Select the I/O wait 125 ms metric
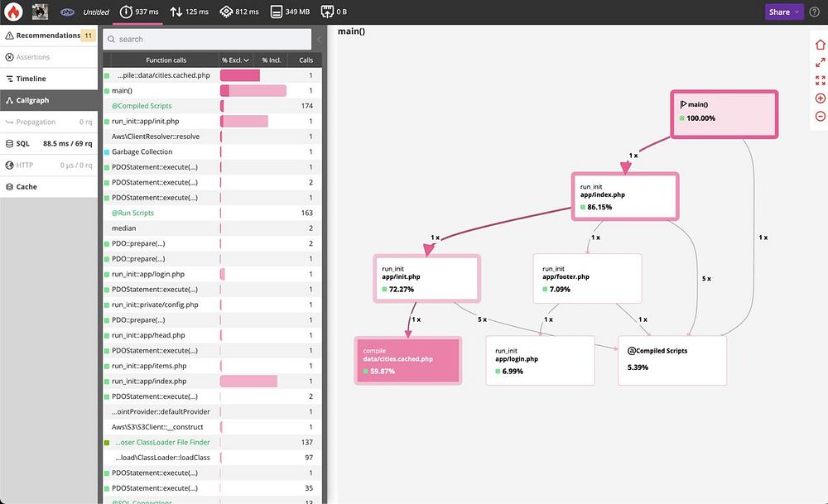 pos(189,12)
